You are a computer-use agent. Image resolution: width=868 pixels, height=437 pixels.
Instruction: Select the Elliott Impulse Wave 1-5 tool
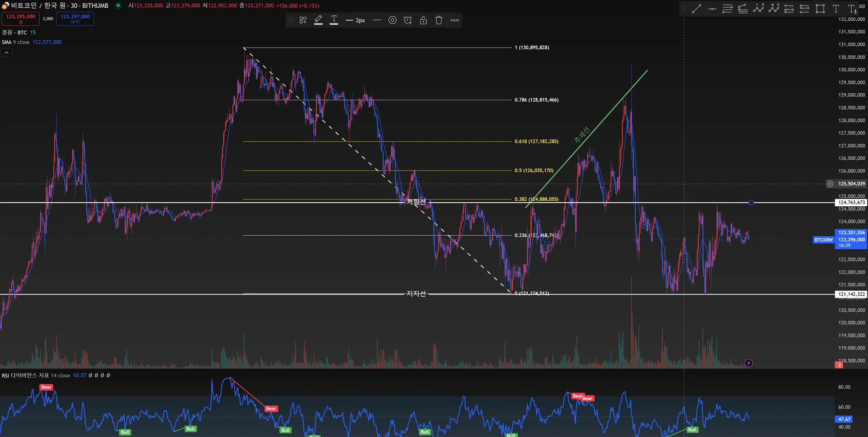click(758, 9)
